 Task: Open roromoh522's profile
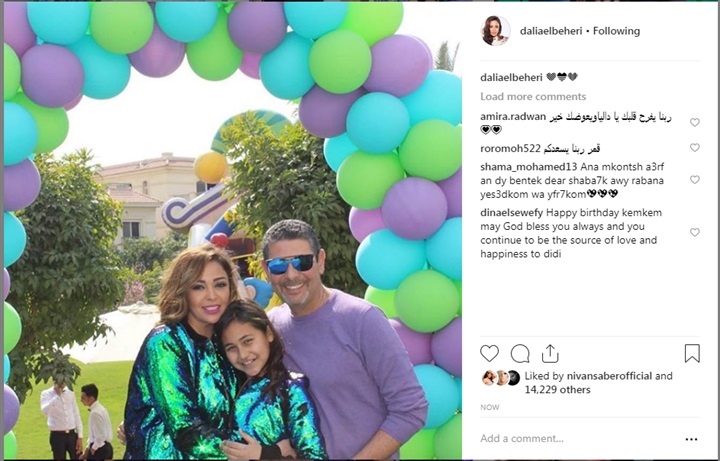511,148
